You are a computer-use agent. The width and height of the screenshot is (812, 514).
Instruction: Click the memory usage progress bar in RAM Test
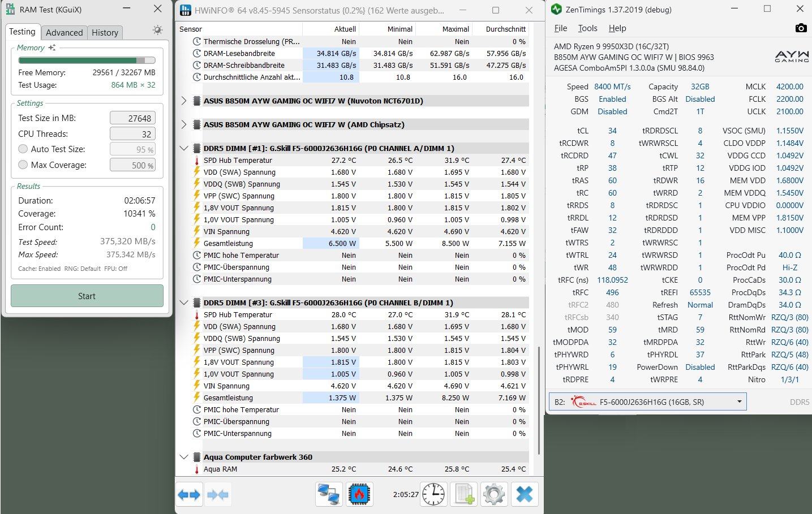87,60
